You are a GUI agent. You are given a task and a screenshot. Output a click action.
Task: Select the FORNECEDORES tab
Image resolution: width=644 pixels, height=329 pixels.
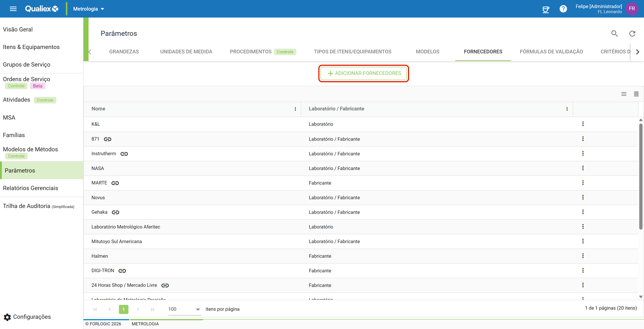483,52
